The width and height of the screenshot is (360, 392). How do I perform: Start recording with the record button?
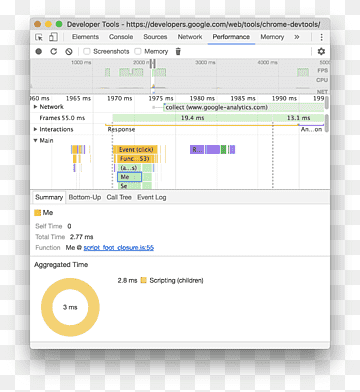[x=39, y=51]
